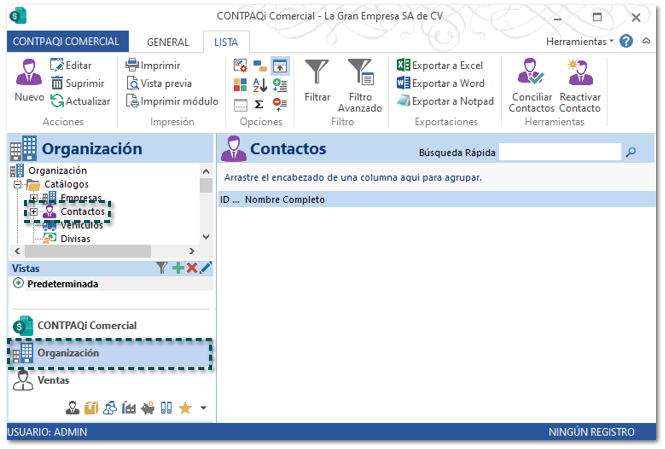Open the Herramientas dropdown menu

(579, 42)
